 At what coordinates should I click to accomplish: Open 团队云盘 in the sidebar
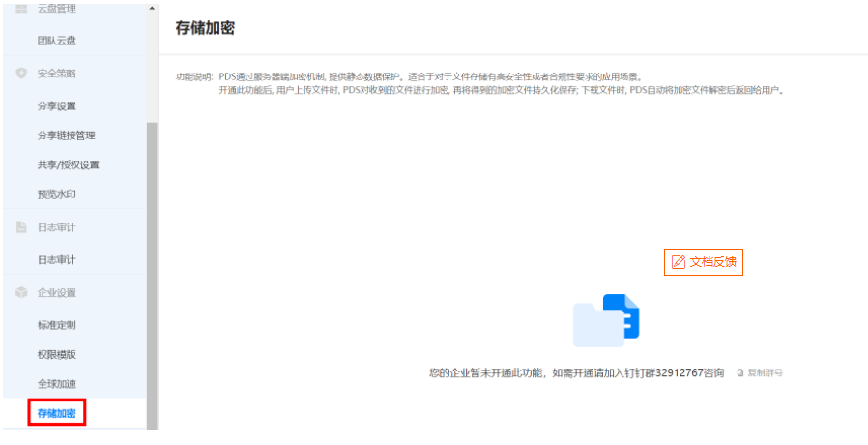(x=57, y=41)
